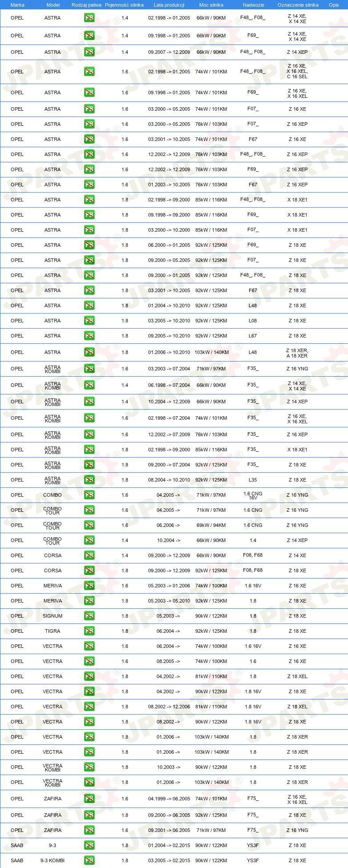Click the petrol fuel icon in the OPEL SIGNUM row
The height and width of the screenshot is (868, 348).
(x=89, y=615)
